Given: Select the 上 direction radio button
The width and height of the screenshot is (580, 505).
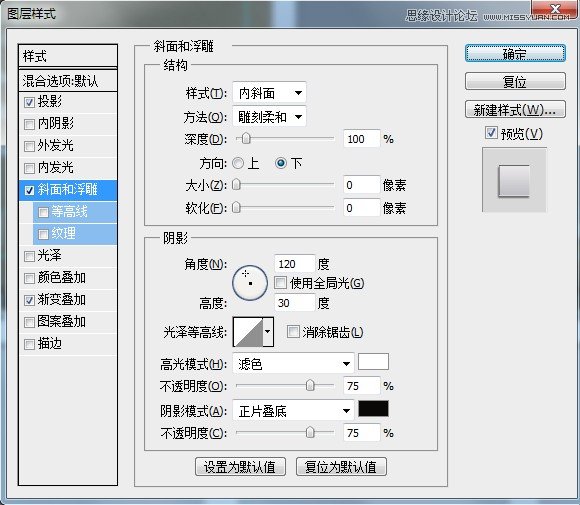Looking at the screenshot, I should (238, 163).
